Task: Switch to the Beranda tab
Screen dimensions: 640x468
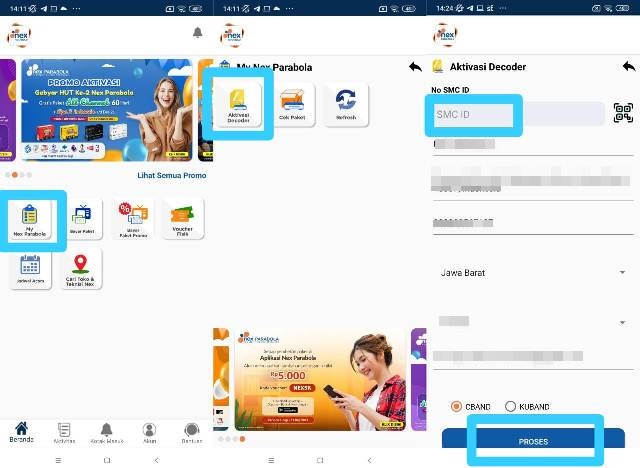Action: pyautogui.click(x=22, y=433)
